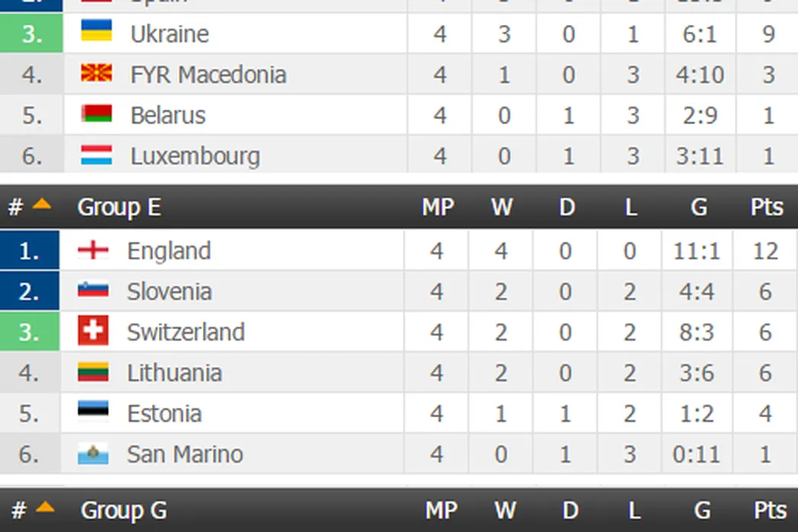Click the San Marino flag icon
Viewport: 798px width, 532px height.
(x=93, y=454)
